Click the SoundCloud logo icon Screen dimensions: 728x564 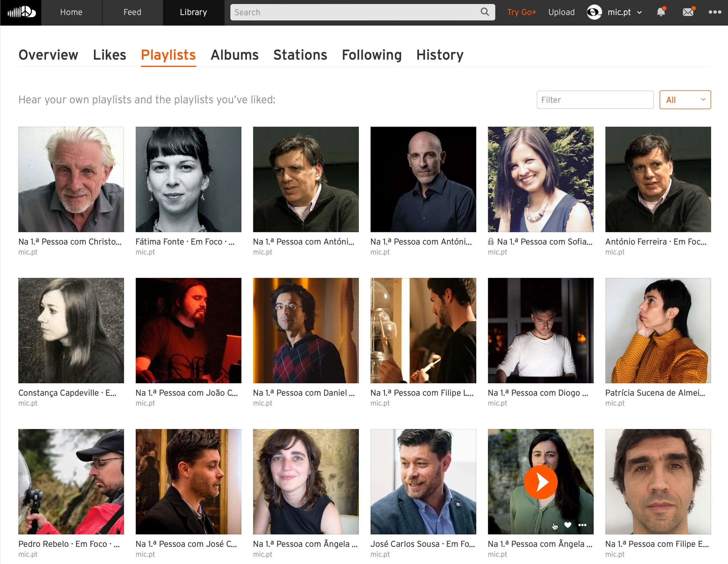click(x=21, y=12)
